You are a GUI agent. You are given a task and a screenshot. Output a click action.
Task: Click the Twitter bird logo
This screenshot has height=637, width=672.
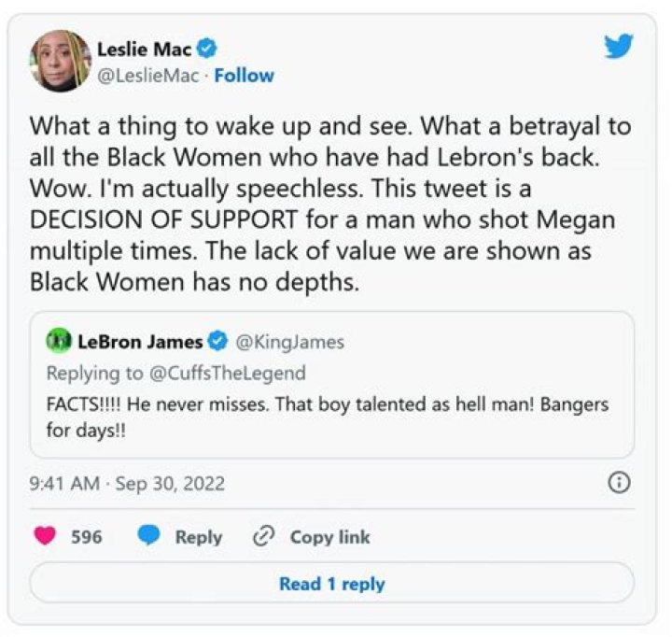click(x=619, y=47)
